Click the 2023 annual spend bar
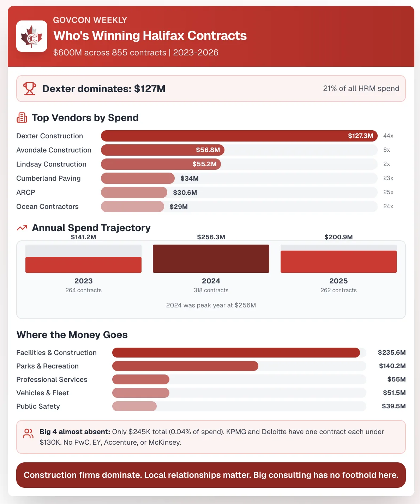Screen dimensions: 420x504 point(83,265)
